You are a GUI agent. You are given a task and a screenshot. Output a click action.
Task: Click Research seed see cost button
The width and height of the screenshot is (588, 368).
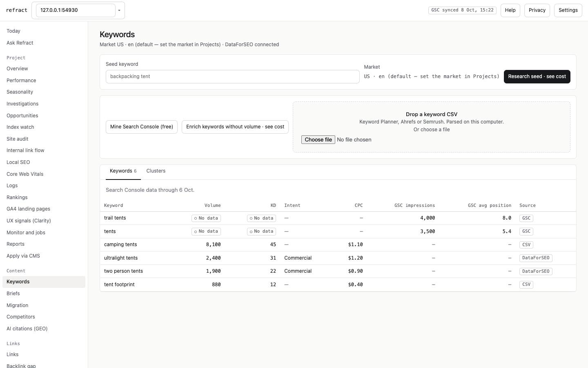point(537,76)
